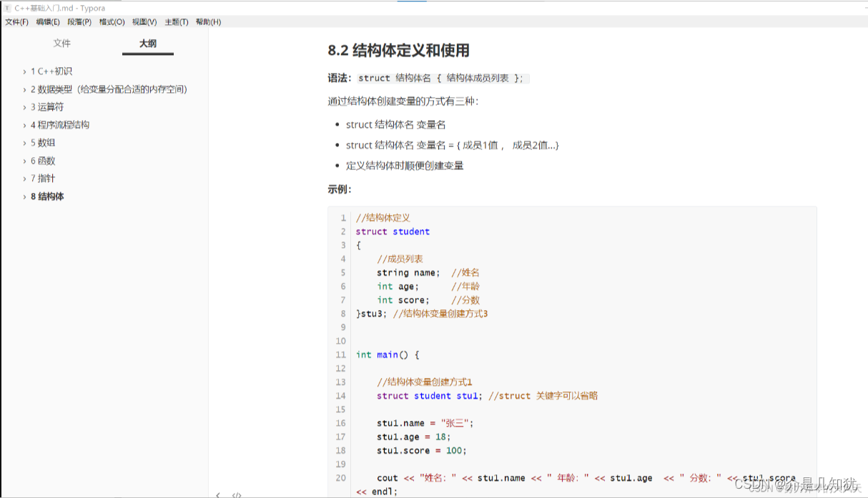Click bullet '定义结构体时顺便创建变量'
The width and height of the screenshot is (868, 498).
click(405, 166)
